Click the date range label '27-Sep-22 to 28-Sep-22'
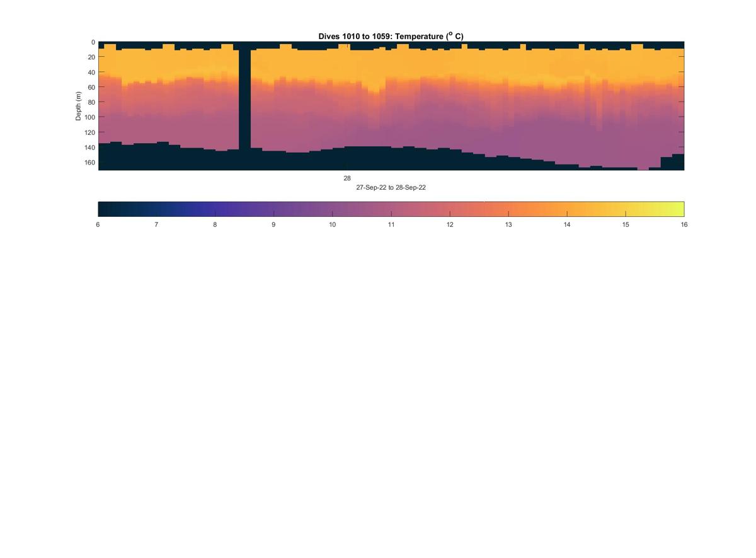Viewport: 756px width, 558px height. (x=391, y=187)
